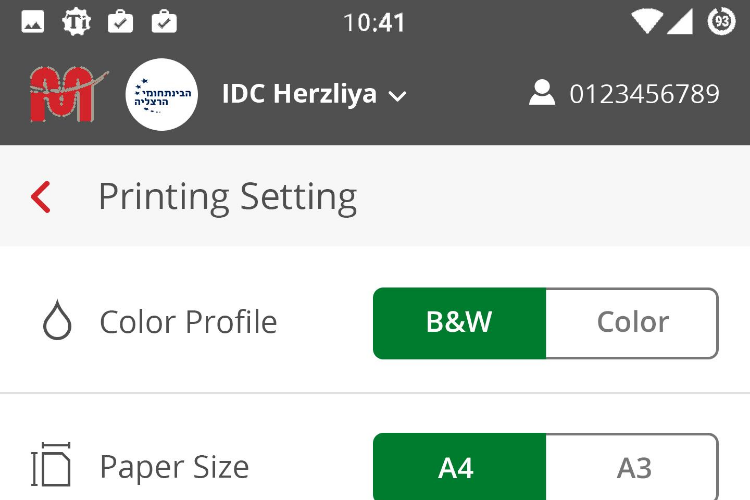Tap the battery 93 indicator
The height and width of the screenshot is (500, 750).
pyautogui.click(x=721, y=22)
